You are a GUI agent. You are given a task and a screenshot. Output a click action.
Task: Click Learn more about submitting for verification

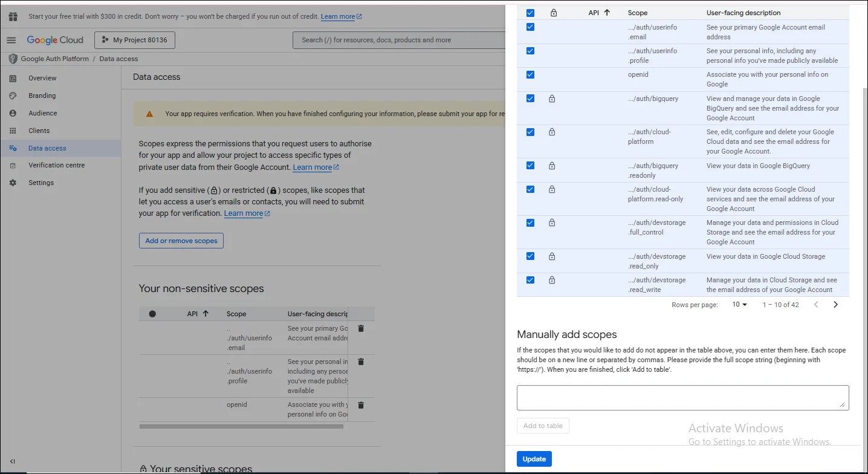pos(247,213)
